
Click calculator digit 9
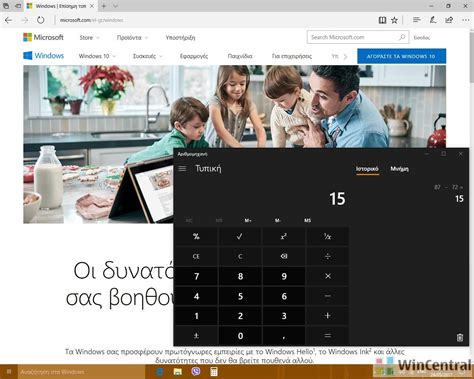pyautogui.click(x=283, y=276)
